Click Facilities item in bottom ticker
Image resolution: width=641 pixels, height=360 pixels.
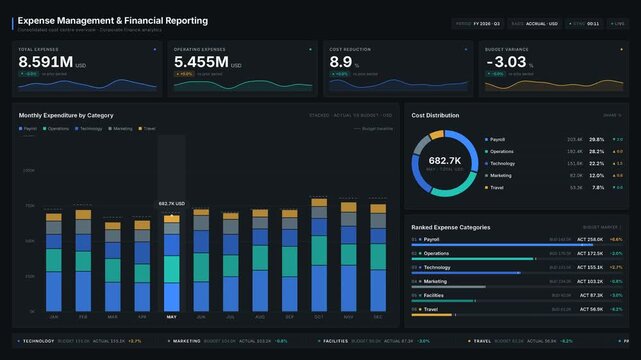pyautogui.click(x=374, y=341)
